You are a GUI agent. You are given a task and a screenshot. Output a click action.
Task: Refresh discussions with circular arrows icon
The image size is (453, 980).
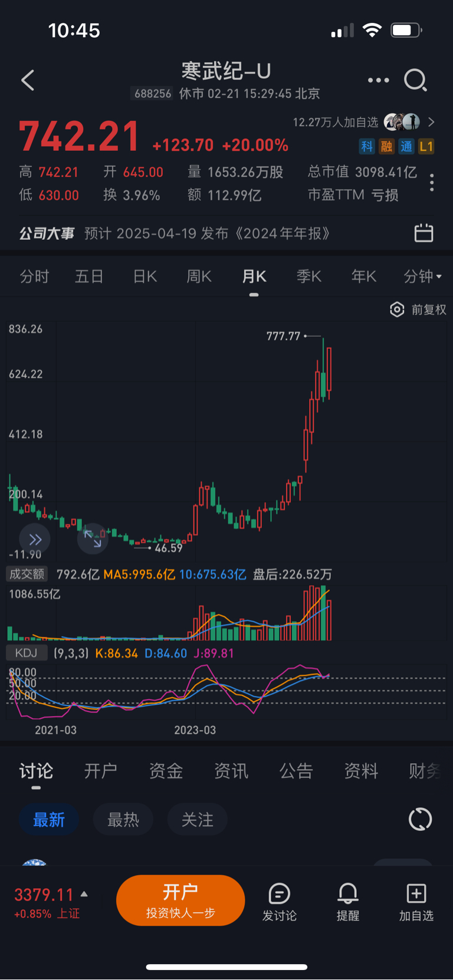[x=421, y=820]
